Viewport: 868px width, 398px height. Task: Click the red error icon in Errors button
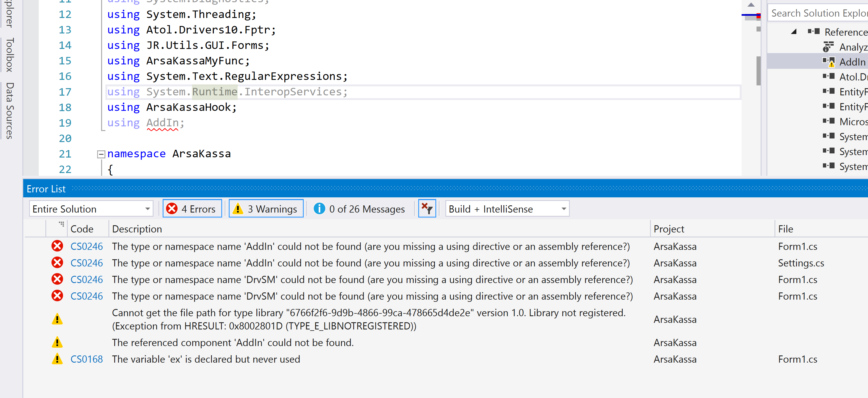(x=172, y=208)
